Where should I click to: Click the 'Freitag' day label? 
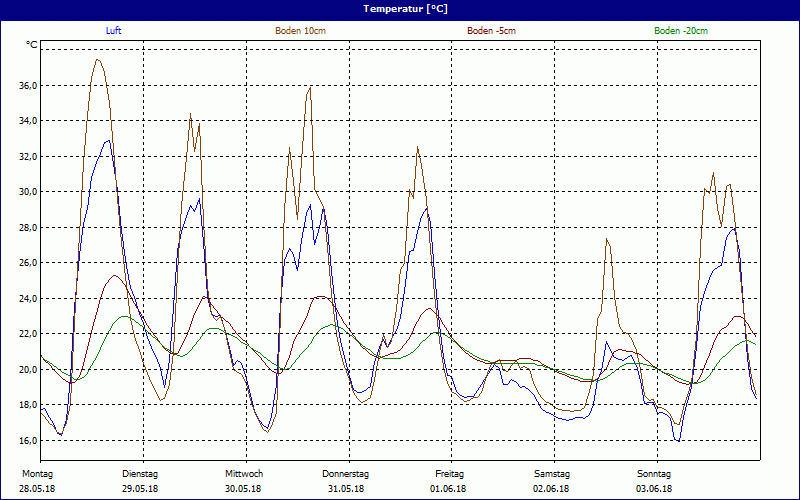click(x=450, y=473)
